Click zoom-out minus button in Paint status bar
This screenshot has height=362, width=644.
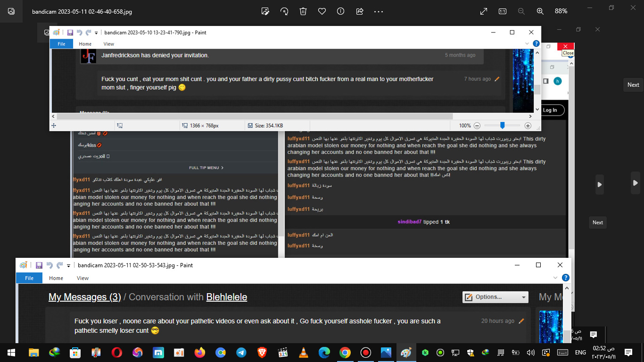coord(477,126)
